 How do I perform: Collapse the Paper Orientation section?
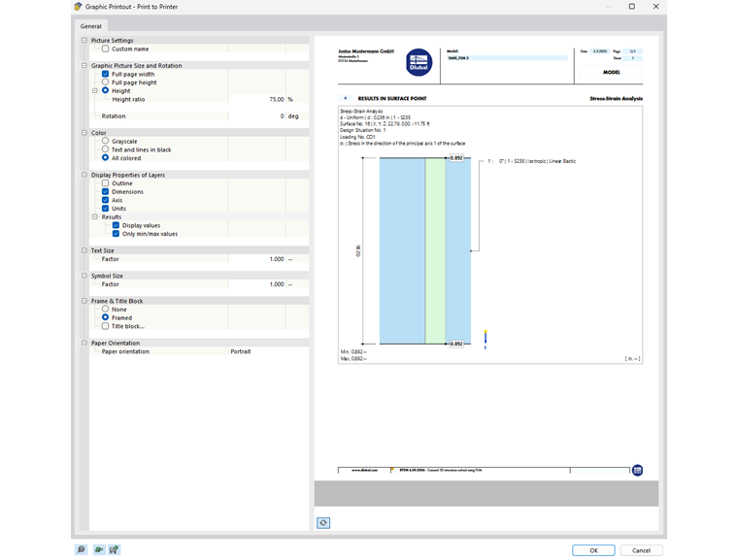click(x=84, y=343)
